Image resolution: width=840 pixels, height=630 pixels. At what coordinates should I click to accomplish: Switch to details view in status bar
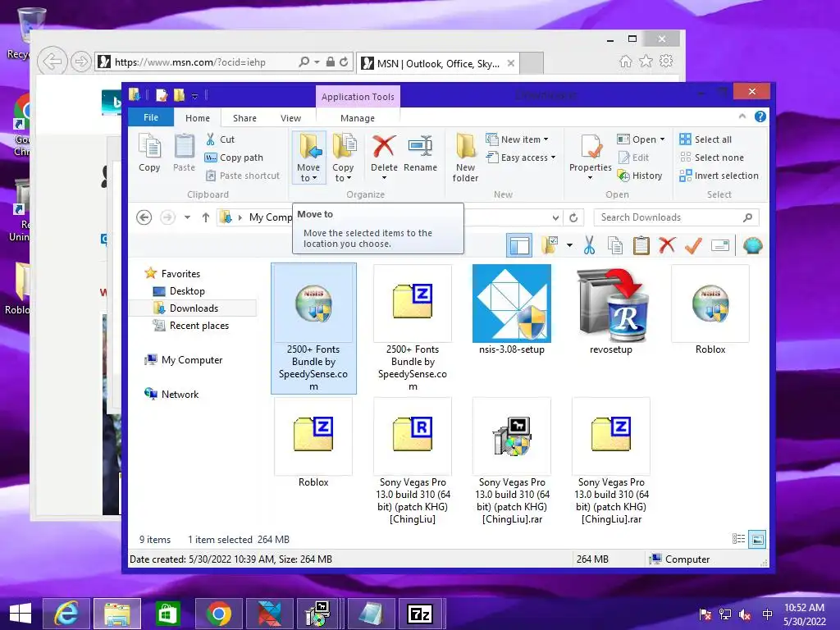pyautogui.click(x=739, y=539)
